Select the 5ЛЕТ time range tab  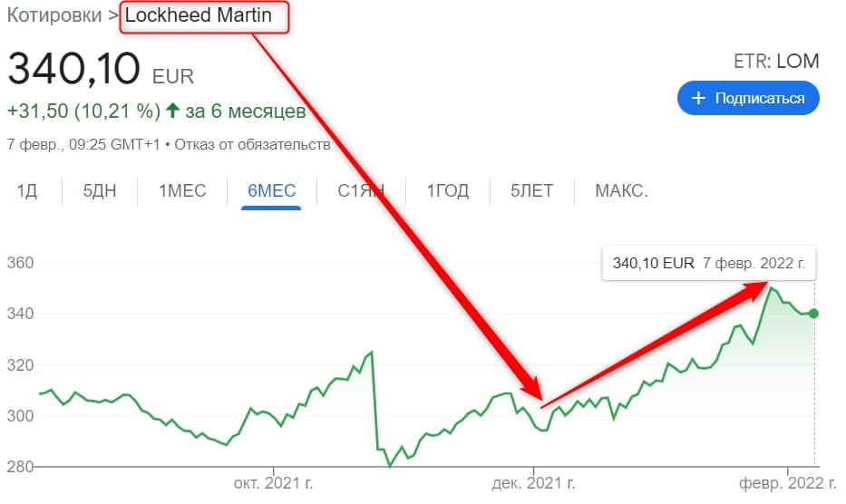click(x=531, y=191)
